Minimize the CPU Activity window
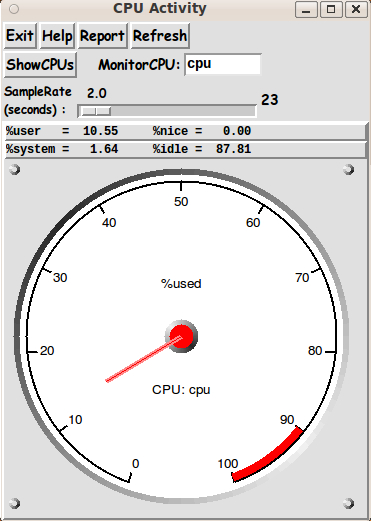The width and height of the screenshot is (371, 521). click(x=307, y=9)
